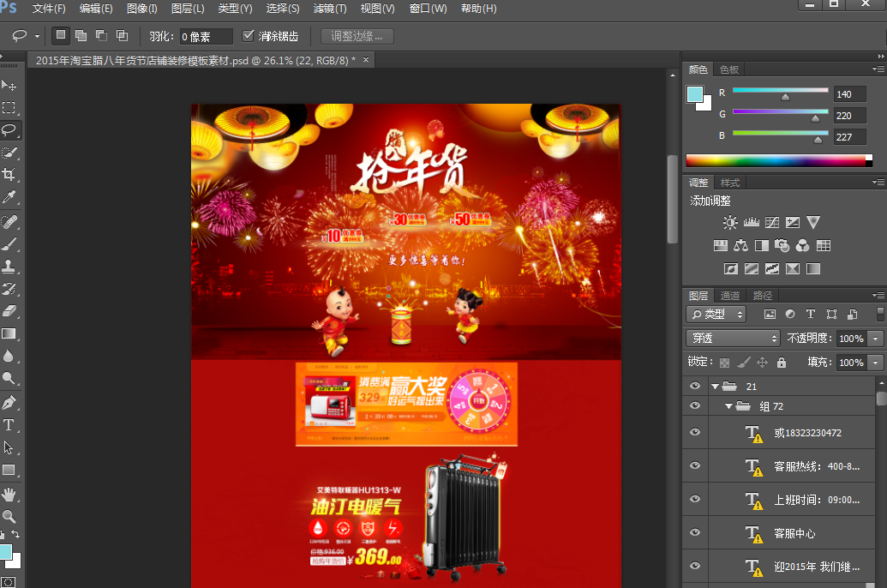The height and width of the screenshot is (588, 887).
Task: Select the Dodge tool
Action: 9,378
